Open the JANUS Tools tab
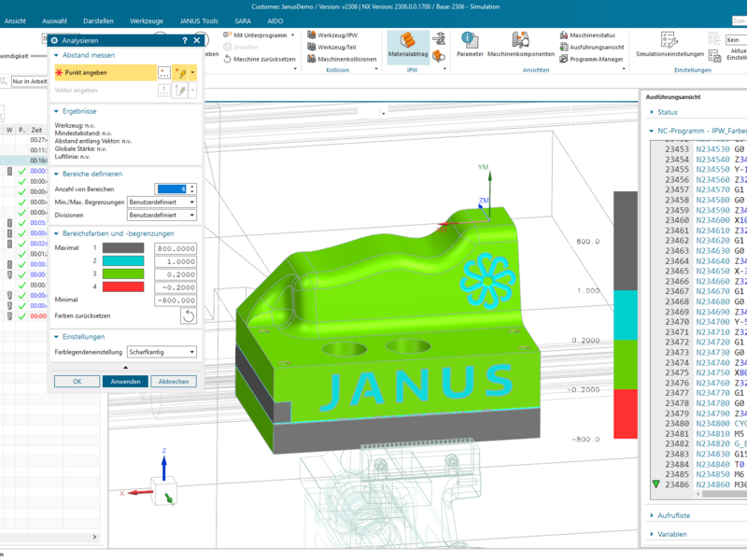Image resolution: width=747 pixels, height=560 pixels. point(199,21)
